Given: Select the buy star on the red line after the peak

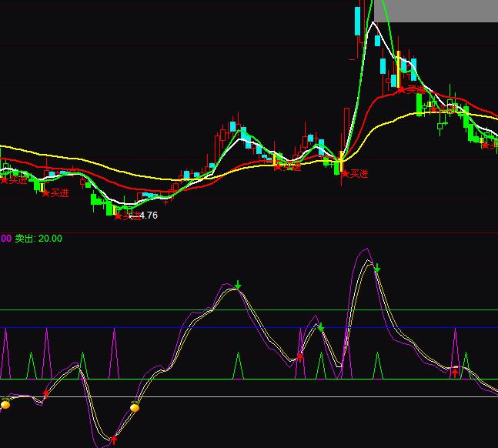Looking at the screenshot, I should pyautogui.click(x=401, y=90).
